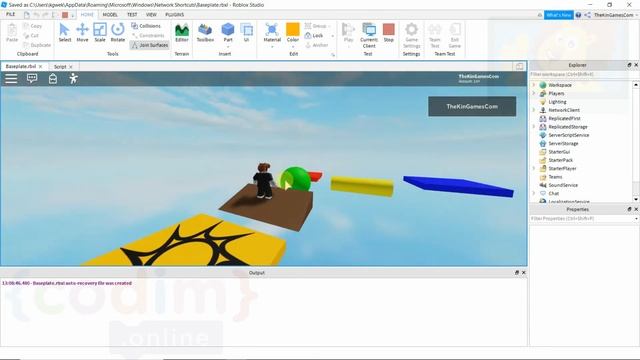Click the share icon near username
Screen dimensions: 640x360
[587, 15]
